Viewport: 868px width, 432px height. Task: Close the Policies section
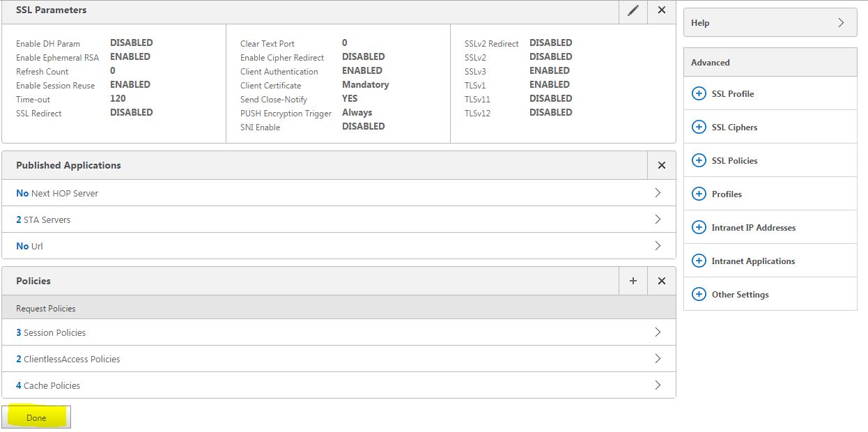(x=661, y=281)
